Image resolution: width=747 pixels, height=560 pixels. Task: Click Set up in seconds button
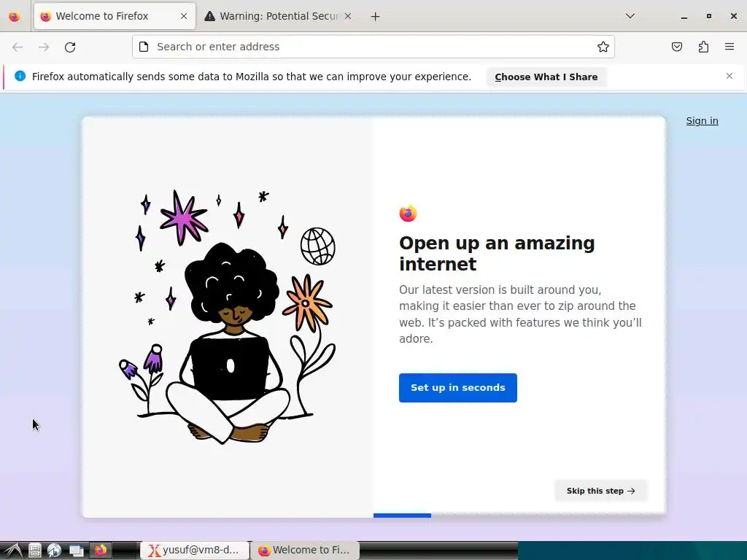pos(458,388)
